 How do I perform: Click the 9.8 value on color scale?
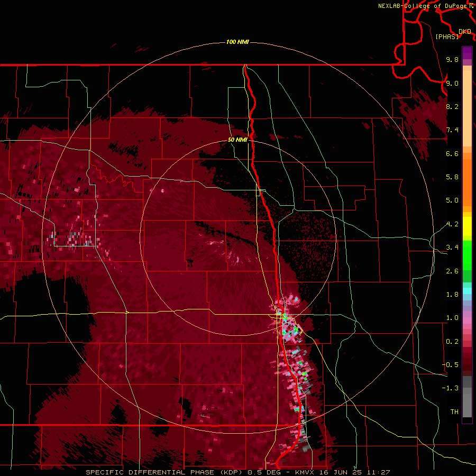[x=452, y=59]
